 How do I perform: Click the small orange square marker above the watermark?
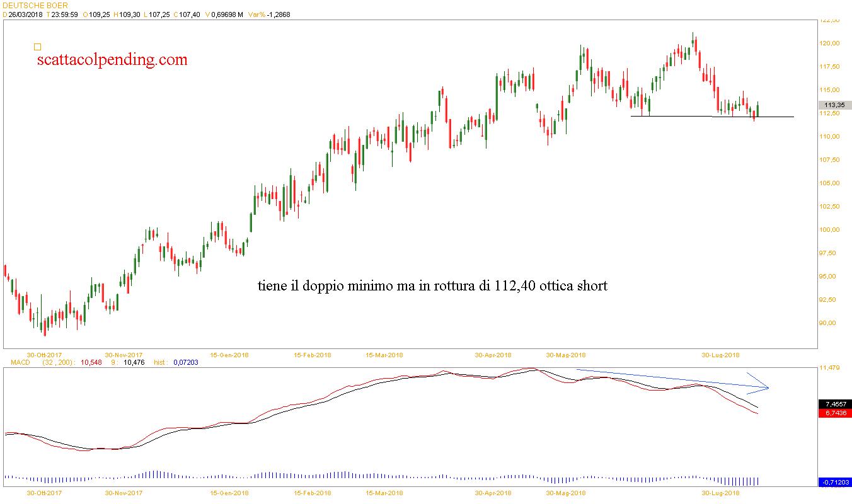(x=37, y=47)
